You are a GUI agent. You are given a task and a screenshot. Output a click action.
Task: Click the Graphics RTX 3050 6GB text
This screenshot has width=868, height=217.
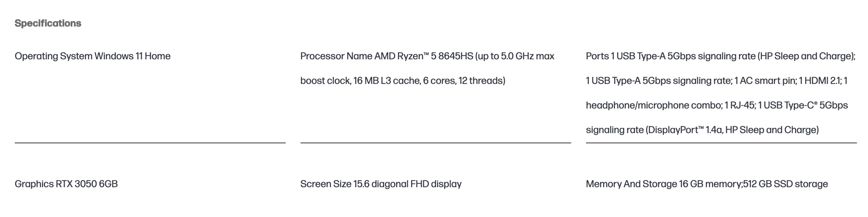[66, 184]
